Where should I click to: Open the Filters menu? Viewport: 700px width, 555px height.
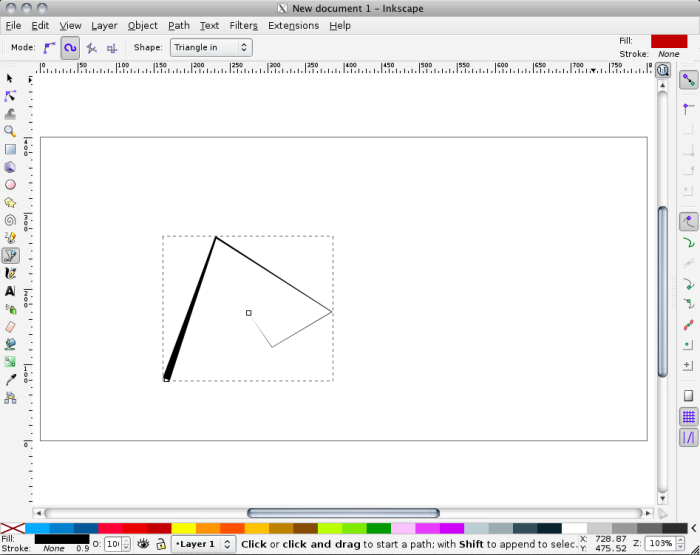click(243, 25)
